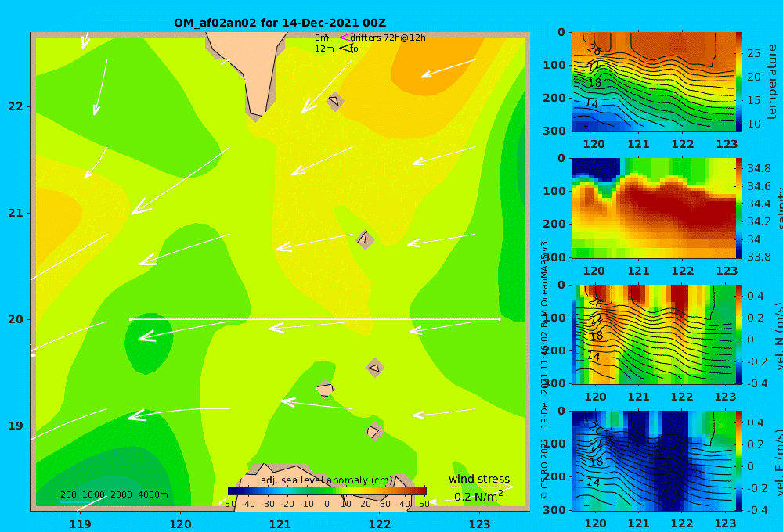Click longitude label 122 under salinity panel
Viewport: 783px width, 532px height.
[x=682, y=271]
